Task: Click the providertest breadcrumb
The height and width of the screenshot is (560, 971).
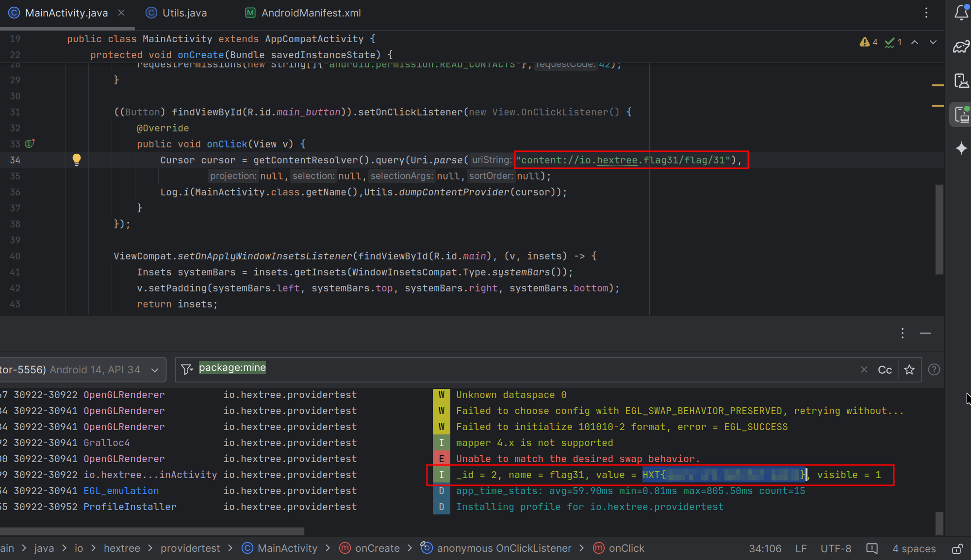Action: (x=190, y=548)
